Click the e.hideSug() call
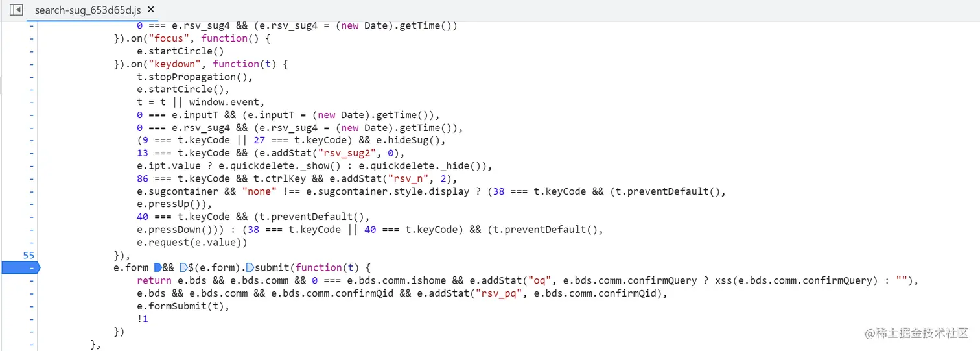This screenshot has width=980, height=351. click(x=407, y=140)
